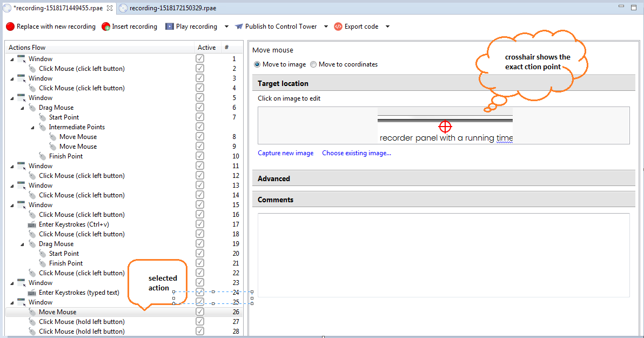This screenshot has height=338, width=644.
Task: Click the target image with red crosshair
Action: 444,125
